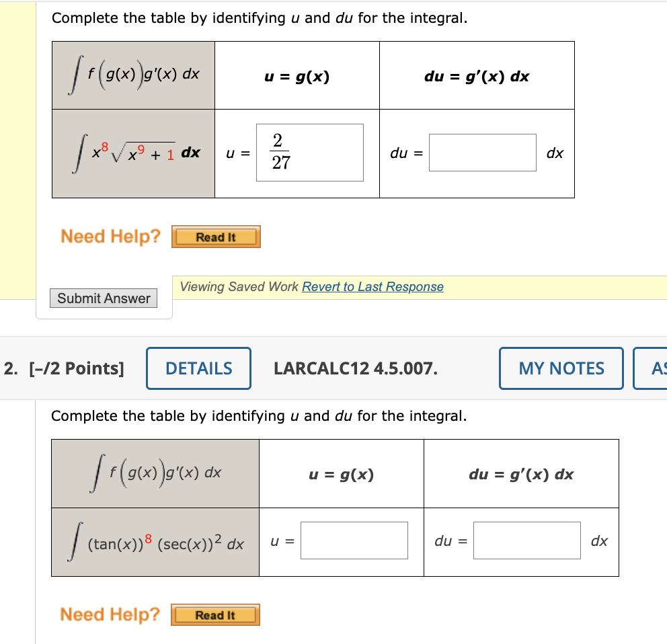Click the u input field in problem 2
This screenshot has height=644, width=667.
point(356,540)
